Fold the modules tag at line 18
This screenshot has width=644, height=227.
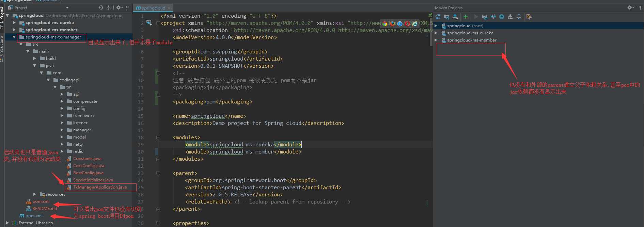point(158,137)
